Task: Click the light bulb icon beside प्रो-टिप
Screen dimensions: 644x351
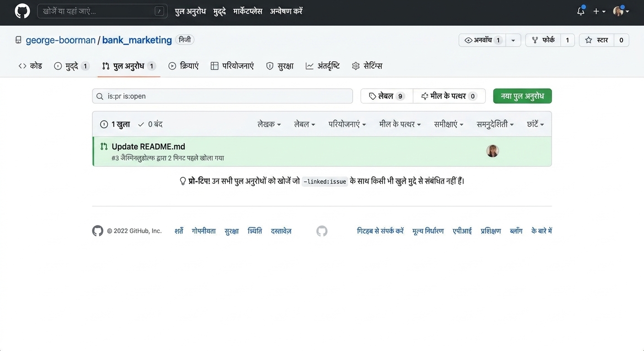Action: 183,181
